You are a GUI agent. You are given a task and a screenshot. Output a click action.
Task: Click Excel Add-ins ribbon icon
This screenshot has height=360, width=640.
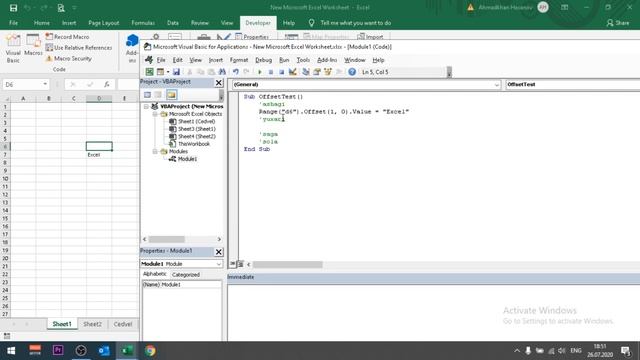coord(132,49)
